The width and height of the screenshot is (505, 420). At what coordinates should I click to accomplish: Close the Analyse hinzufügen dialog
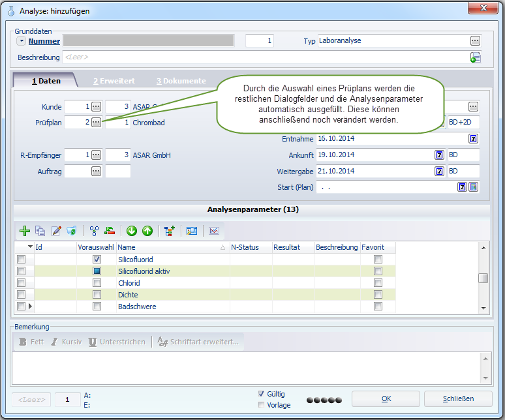483,8
